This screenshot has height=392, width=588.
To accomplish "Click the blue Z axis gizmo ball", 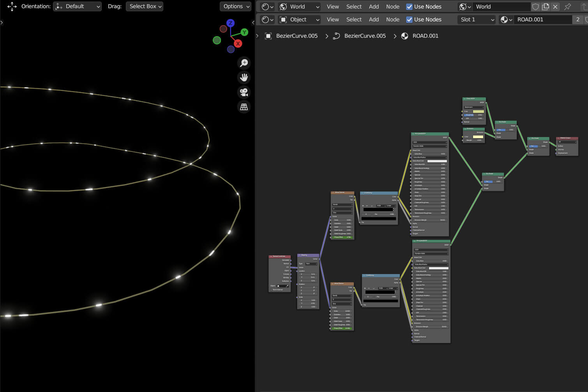I will click(230, 23).
